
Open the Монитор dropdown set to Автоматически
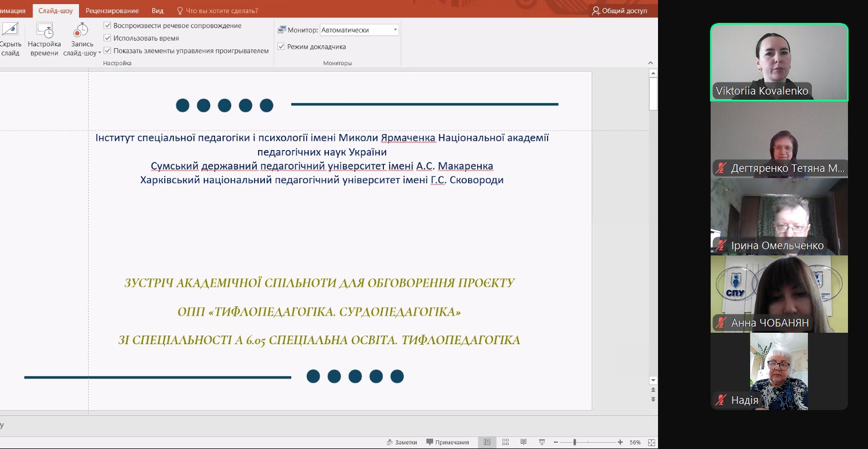tap(359, 30)
